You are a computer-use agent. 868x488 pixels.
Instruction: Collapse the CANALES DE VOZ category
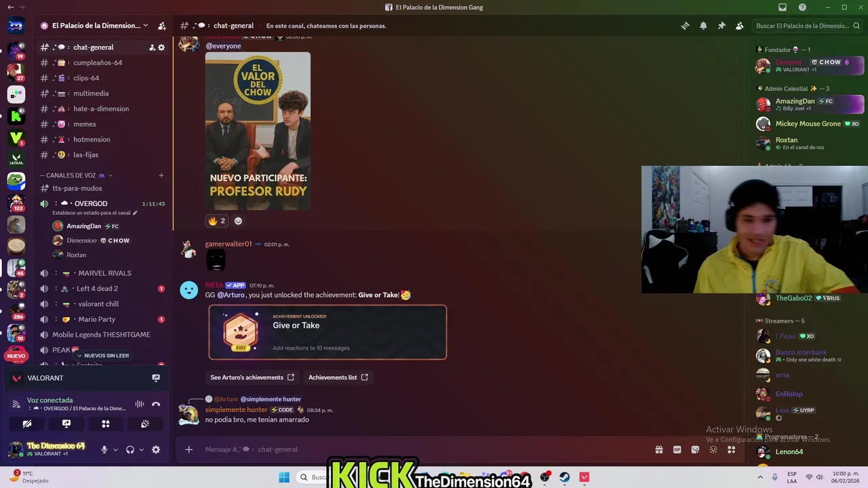click(x=76, y=176)
